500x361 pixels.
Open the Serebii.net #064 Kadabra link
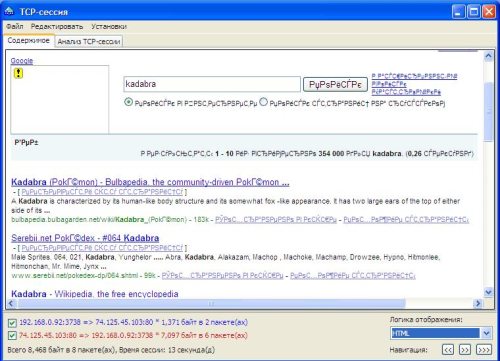(x=85, y=238)
